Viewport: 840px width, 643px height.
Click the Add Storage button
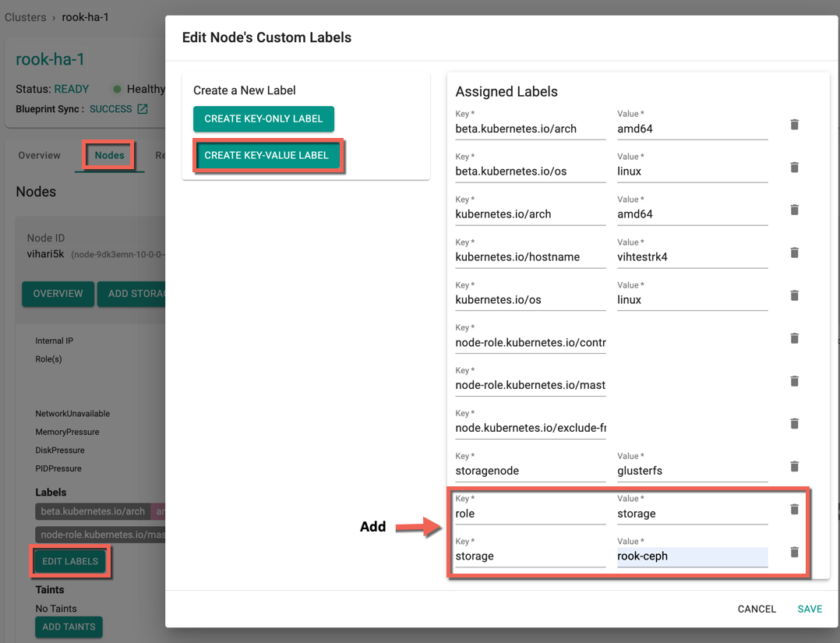click(131, 294)
